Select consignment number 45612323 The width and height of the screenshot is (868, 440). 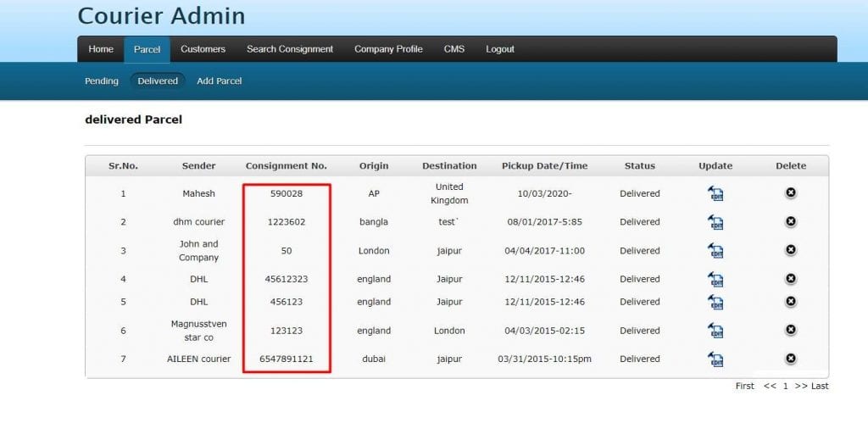287,279
